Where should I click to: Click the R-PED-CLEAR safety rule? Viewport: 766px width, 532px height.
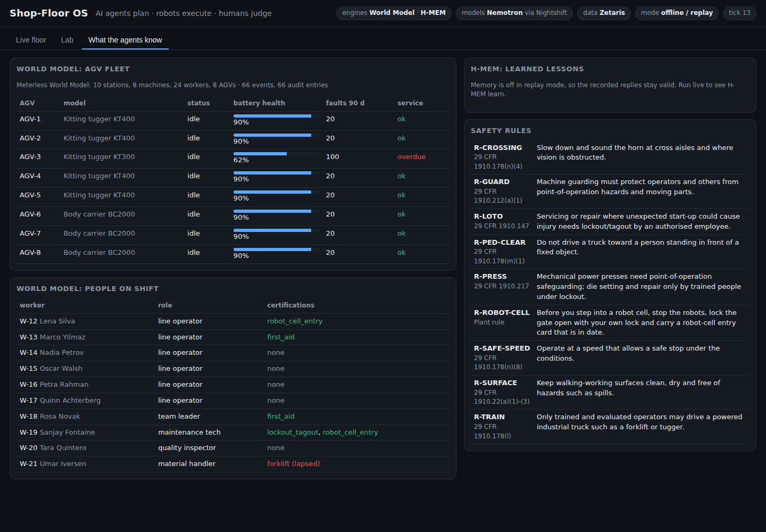pos(610,252)
